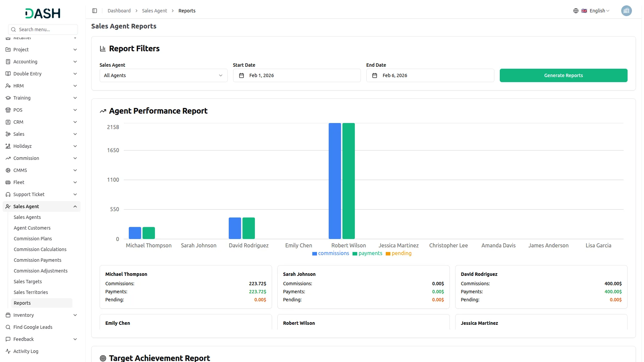Click the End Date field
The height and width of the screenshot is (362, 644).
(430, 75)
